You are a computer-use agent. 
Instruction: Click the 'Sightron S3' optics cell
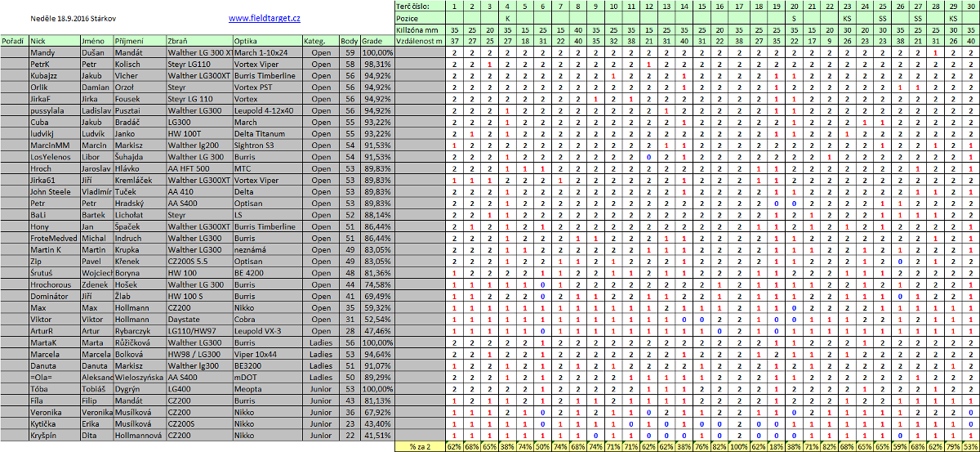point(254,145)
